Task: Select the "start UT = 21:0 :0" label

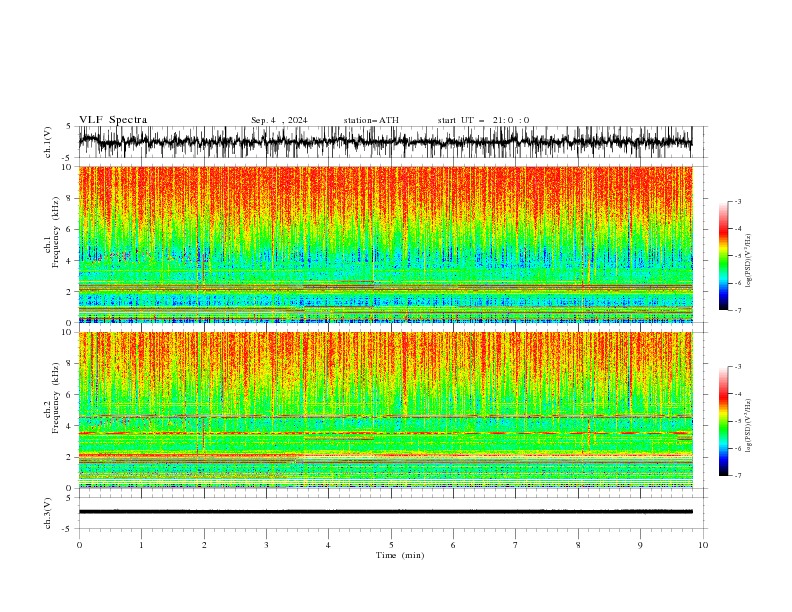Action: [x=483, y=120]
